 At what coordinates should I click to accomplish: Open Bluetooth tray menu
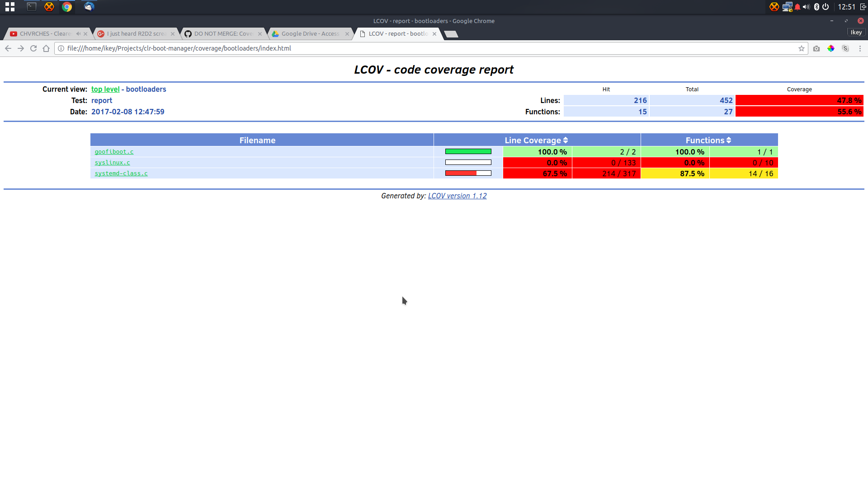click(816, 7)
